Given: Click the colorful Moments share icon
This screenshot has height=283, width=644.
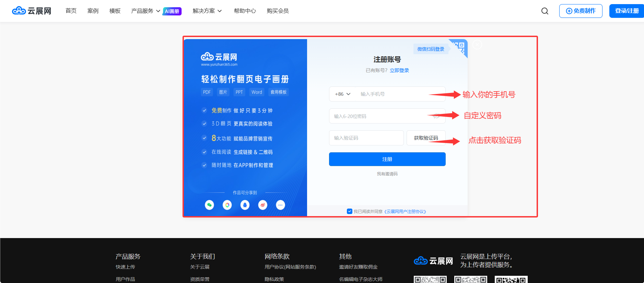Looking at the screenshot, I should (x=227, y=205).
